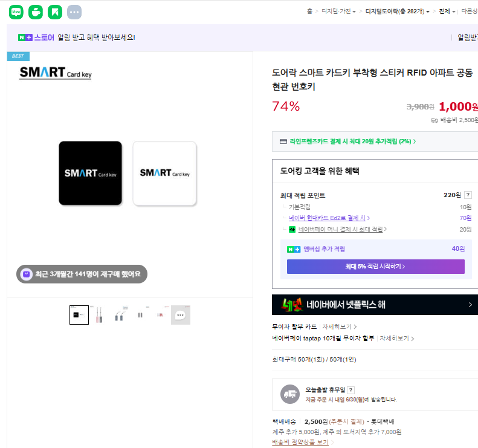
Task: Open 네이버페이 머니 결제 시 최대 적립 link
Action: click(343, 229)
